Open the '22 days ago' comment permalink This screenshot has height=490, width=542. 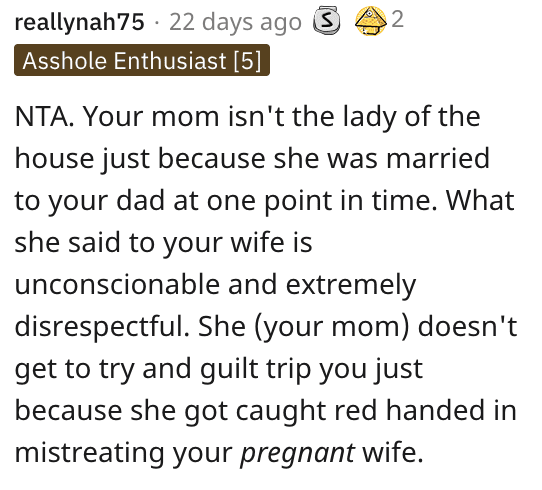click(235, 22)
